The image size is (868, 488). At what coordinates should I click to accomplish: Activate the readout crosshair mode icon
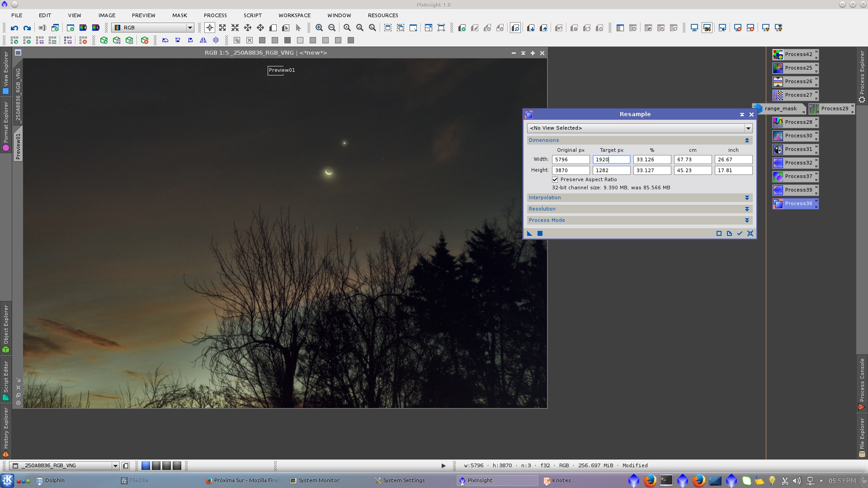(x=210, y=28)
